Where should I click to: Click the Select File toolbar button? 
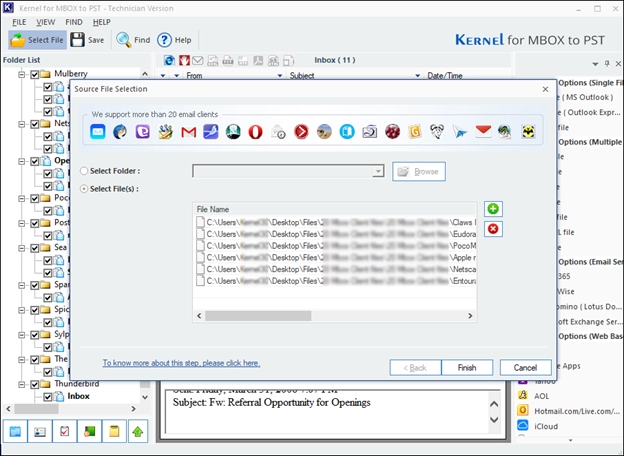pyautogui.click(x=37, y=40)
